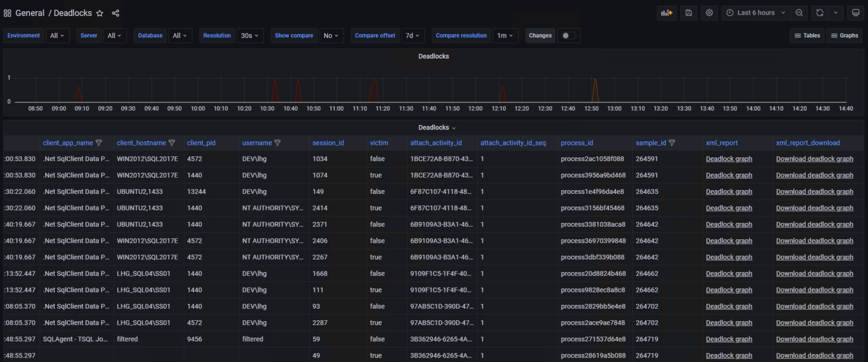Open refresh interval dropdown arrow
Screen dimensions: 868x362
pyautogui.click(x=835, y=13)
